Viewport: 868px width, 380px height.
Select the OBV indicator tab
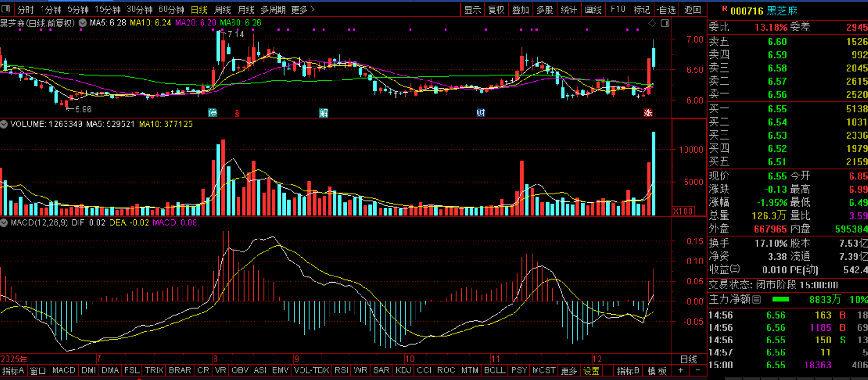[x=240, y=370]
